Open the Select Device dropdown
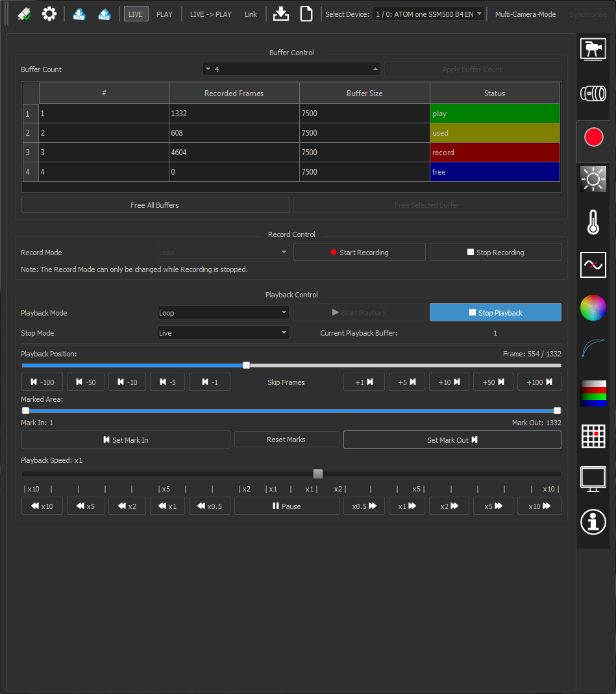Screen dimensions: 616x694 pos(428,14)
